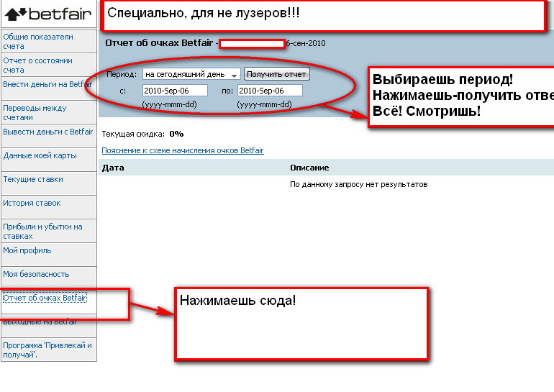Expand the Период dropdown
This screenshot has width=554, height=392.
pyautogui.click(x=191, y=74)
